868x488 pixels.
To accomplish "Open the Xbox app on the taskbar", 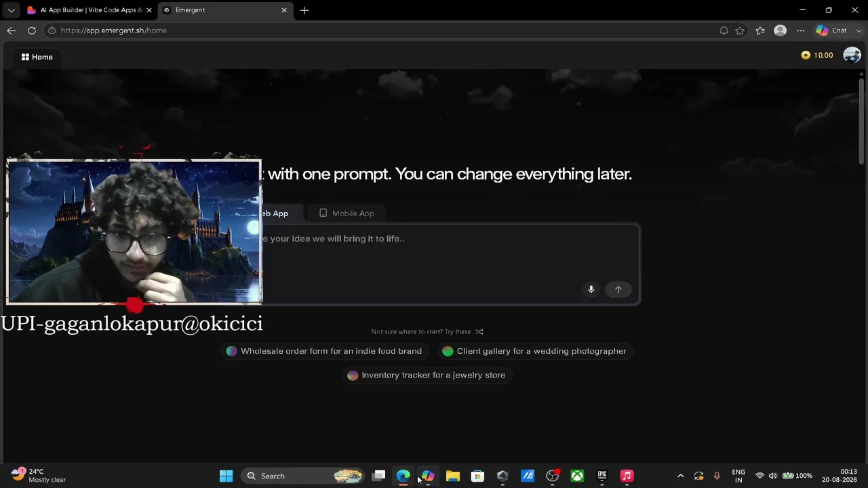I will (577, 476).
